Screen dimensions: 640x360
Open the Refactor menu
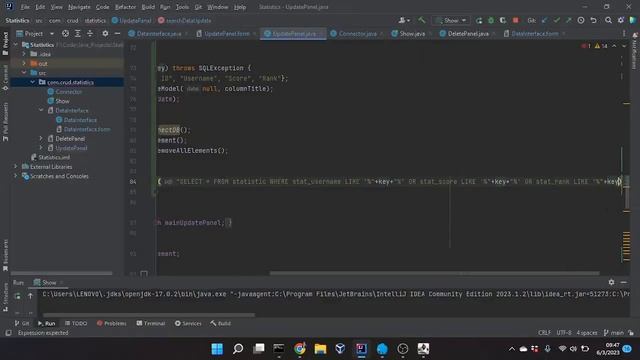coord(125,7)
